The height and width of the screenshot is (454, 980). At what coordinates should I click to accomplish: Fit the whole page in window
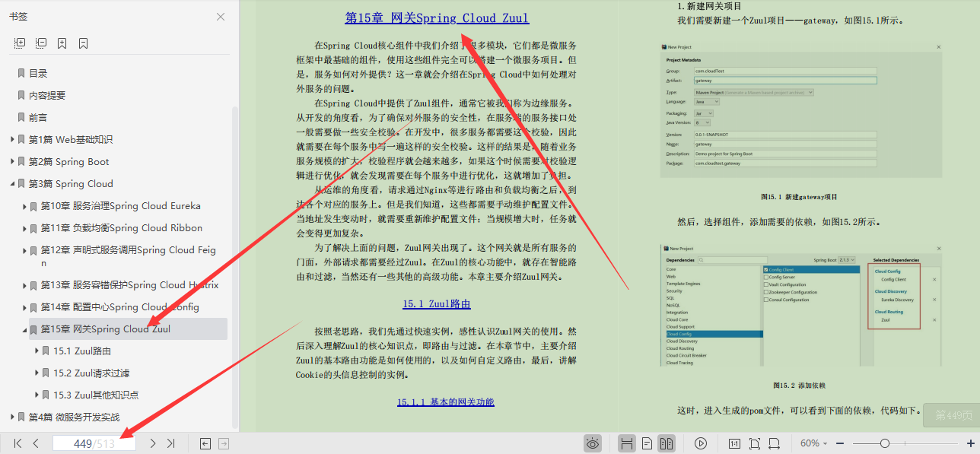pyautogui.click(x=754, y=443)
